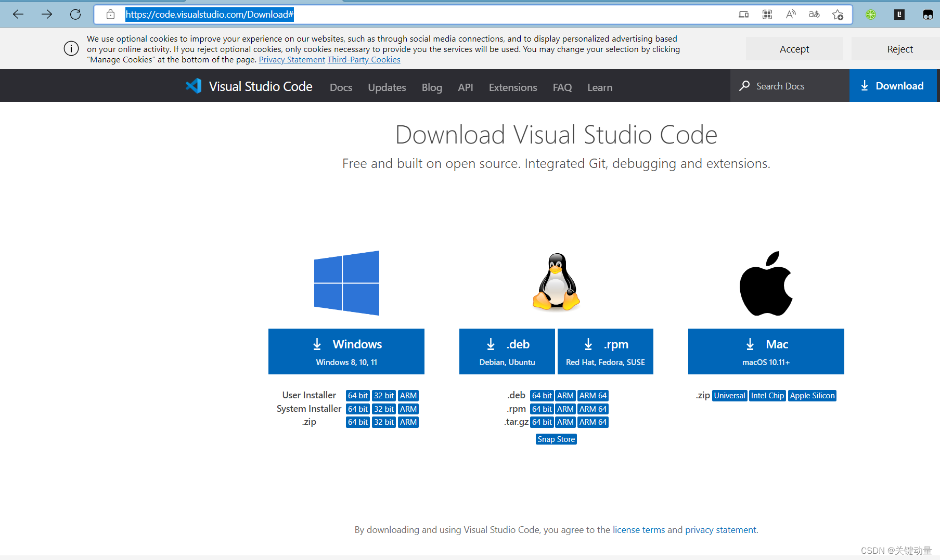Open the Snap Store link
Viewport: 940px width, 560px height.
pyautogui.click(x=556, y=439)
